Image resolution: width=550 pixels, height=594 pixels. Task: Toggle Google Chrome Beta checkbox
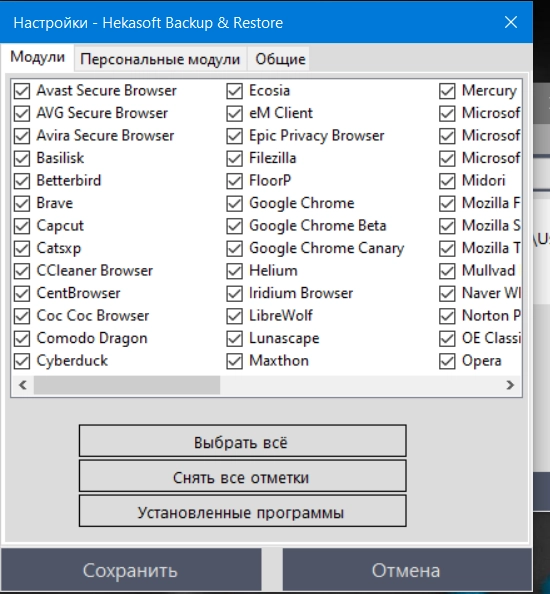(234, 226)
